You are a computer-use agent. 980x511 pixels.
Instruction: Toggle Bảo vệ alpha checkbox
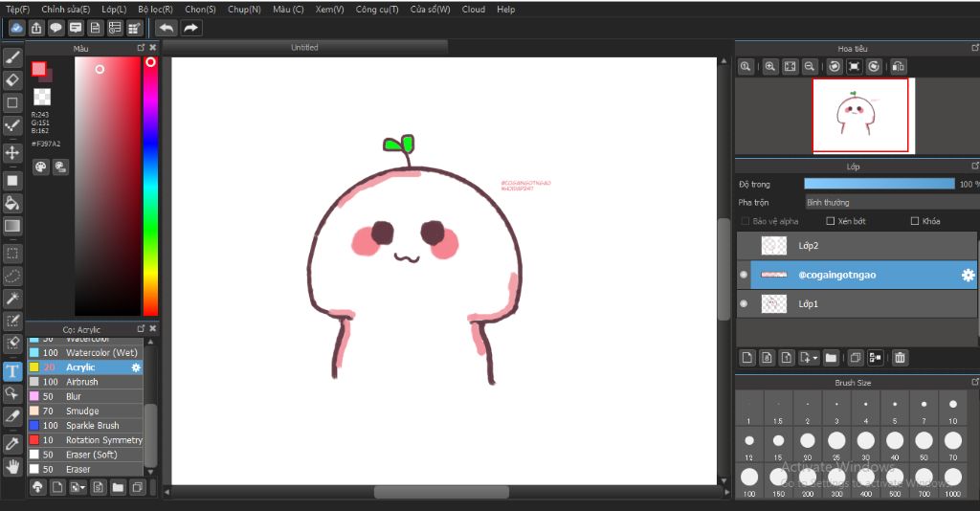(745, 221)
